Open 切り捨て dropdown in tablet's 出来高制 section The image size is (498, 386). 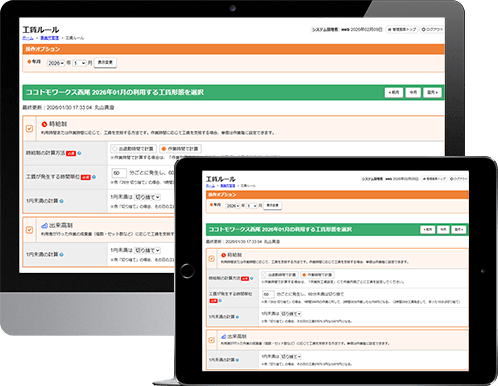[x=291, y=357]
